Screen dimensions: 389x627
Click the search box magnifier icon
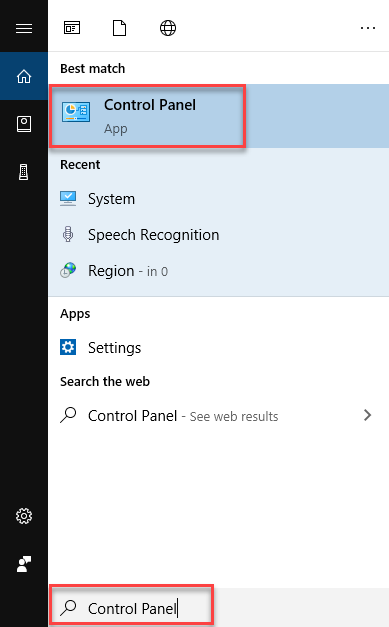(68, 608)
